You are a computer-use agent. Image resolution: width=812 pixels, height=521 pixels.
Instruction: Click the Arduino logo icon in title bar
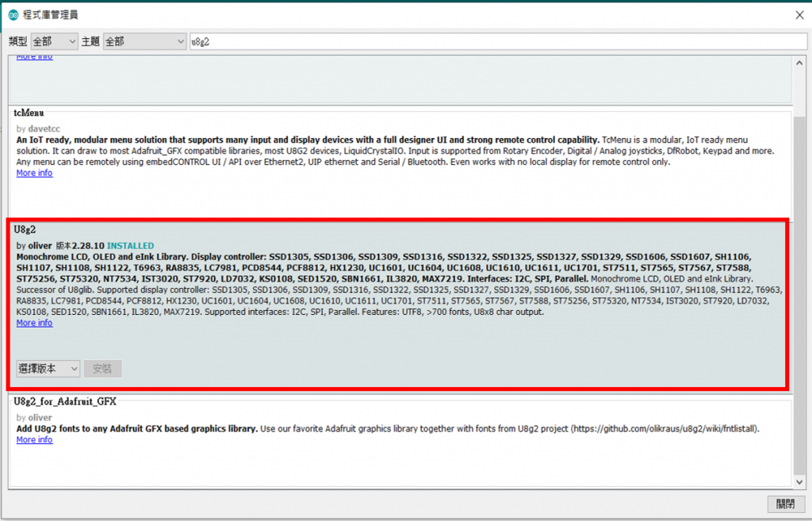click(x=13, y=15)
